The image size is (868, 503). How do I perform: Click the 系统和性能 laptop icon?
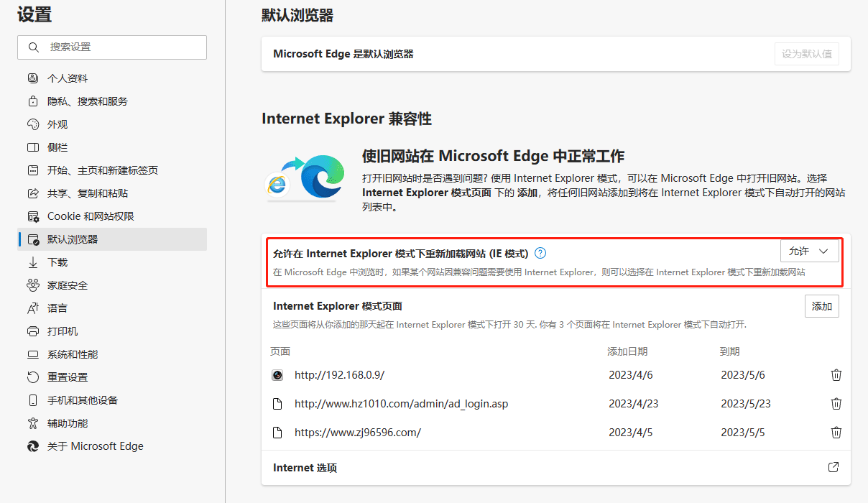tap(32, 354)
